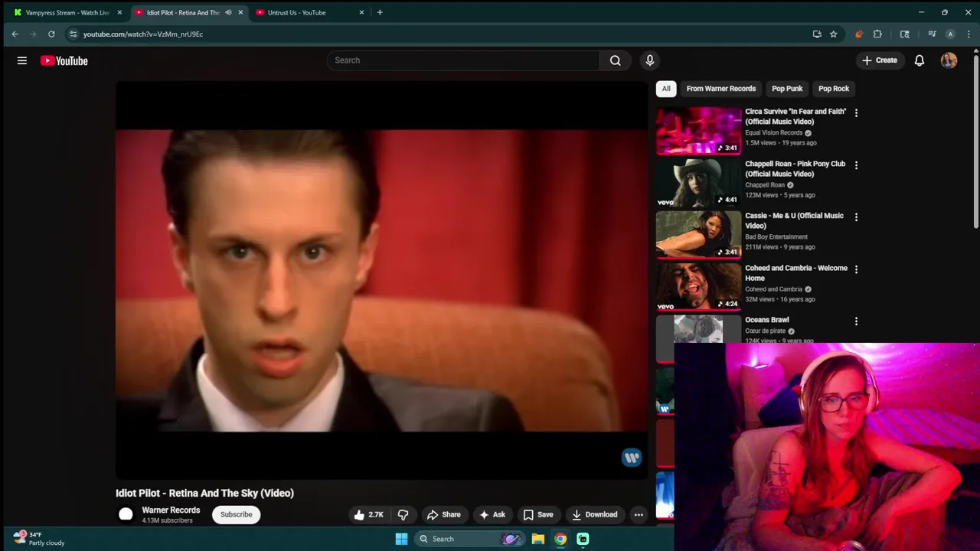Filter by 'From Warner Records' chip
This screenshot has height=551, width=980.
(721, 89)
